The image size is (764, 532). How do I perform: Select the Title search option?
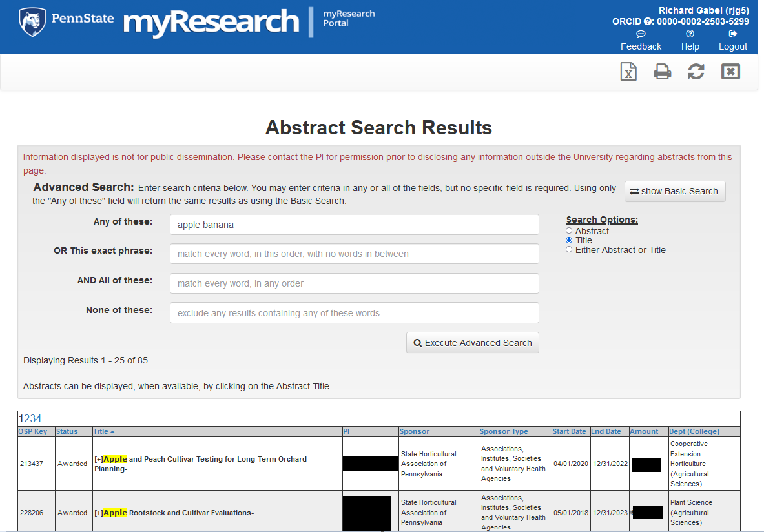(569, 240)
